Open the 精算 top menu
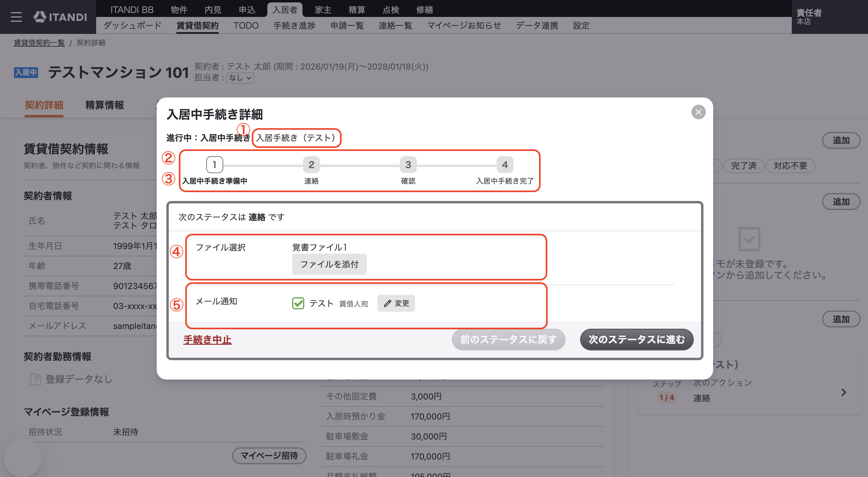Screen dimensions: 868x477 (357, 9)
